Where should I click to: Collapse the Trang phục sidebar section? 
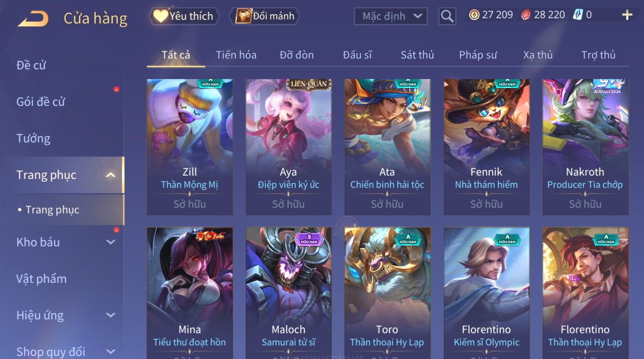point(111,175)
